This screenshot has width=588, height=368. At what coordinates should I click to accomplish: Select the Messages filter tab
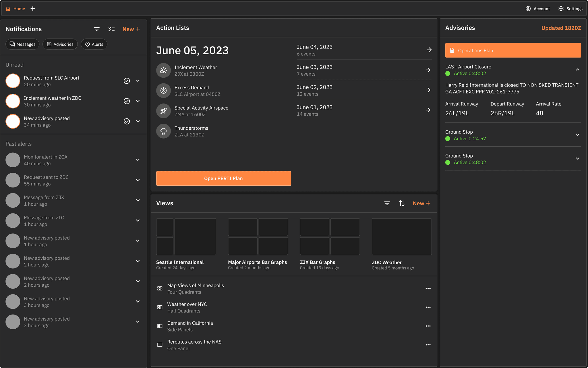pos(22,44)
